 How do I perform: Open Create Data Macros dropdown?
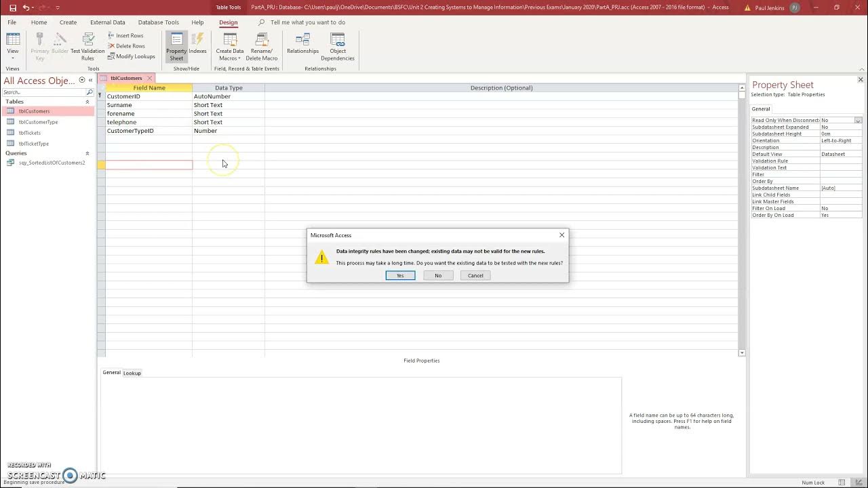pos(230,46)
